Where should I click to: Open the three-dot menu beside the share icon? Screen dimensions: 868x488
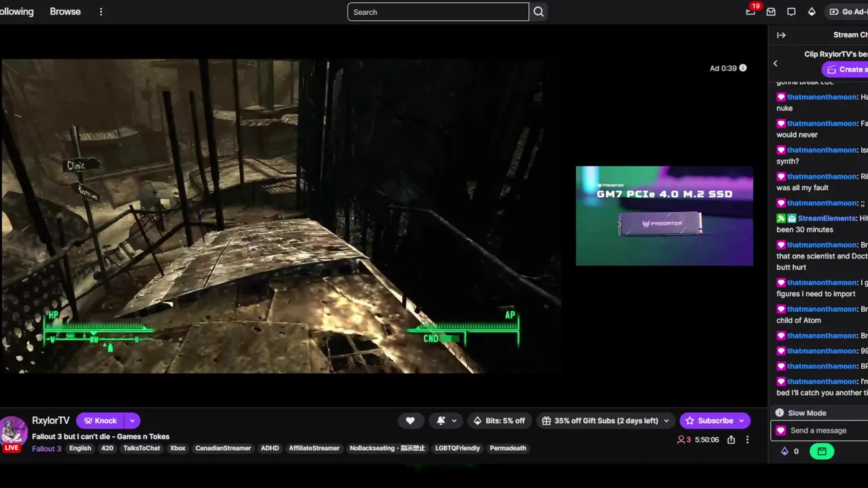[747, 440]
